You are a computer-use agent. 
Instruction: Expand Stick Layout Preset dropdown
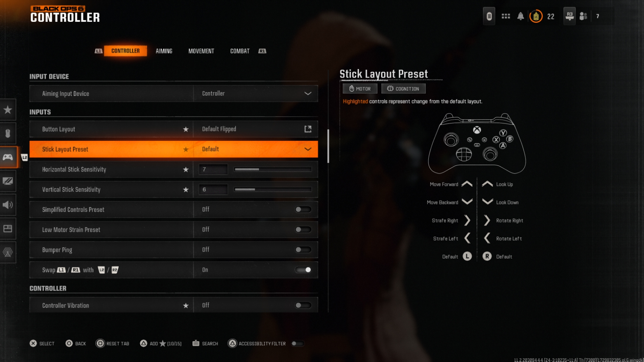308,149
